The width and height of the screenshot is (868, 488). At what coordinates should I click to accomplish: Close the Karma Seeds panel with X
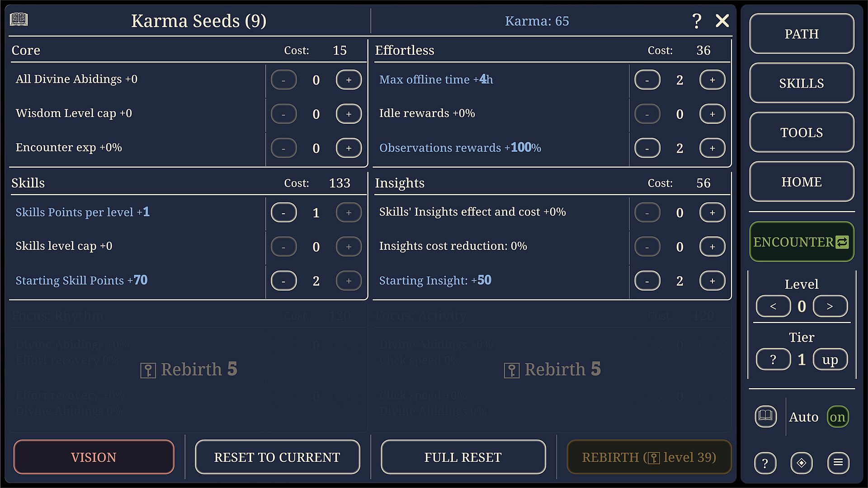[722, 21]
